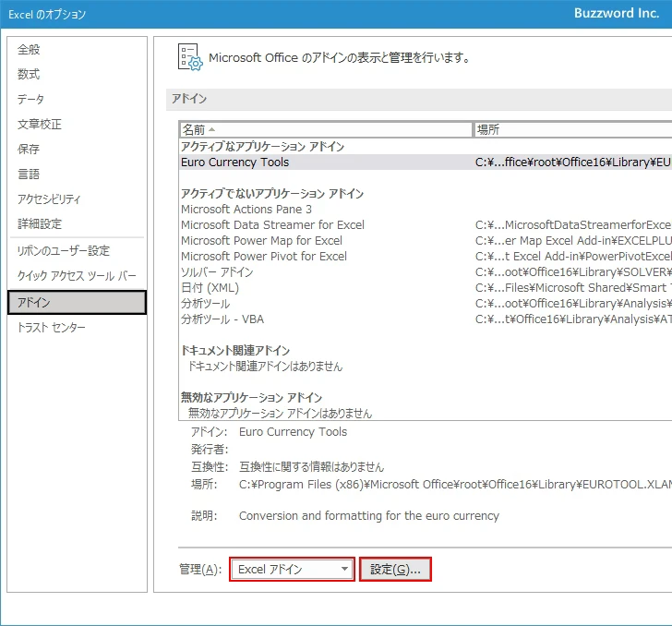
Task: Select the アドイン category
Action: [78, 302]
